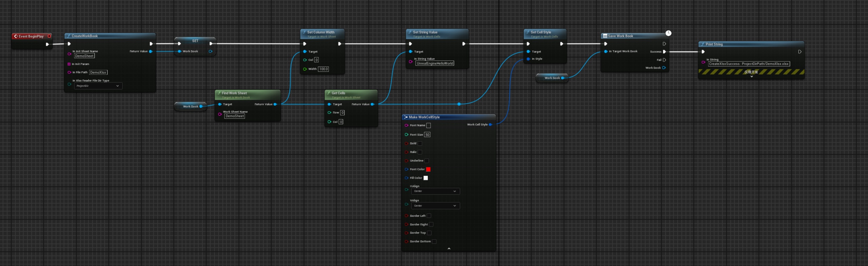Click Return Value pin on Get Cells

(x=372, y=104)
